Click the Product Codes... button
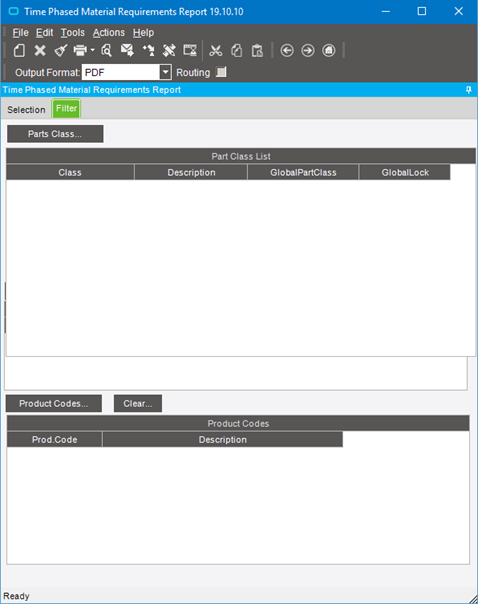This screenshot has width=480, height=604. pyautogui.click(x=54, y=403)
